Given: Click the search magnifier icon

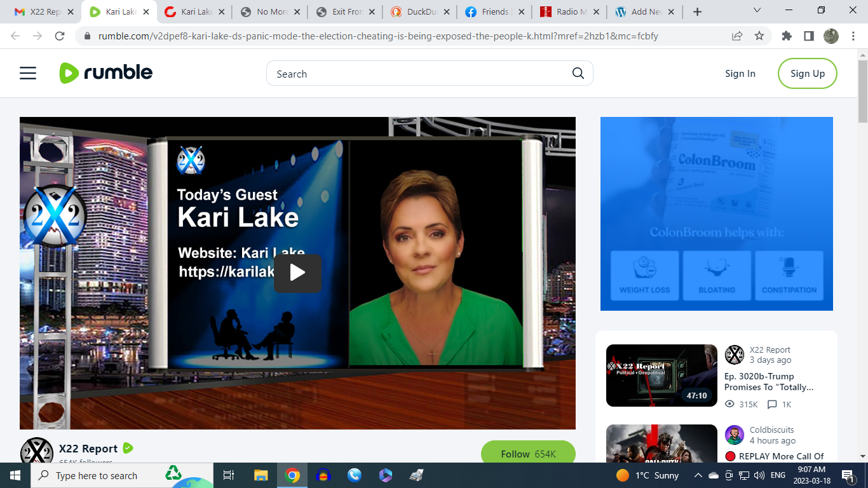Looking at the screenshot, I should coord(578,73).
